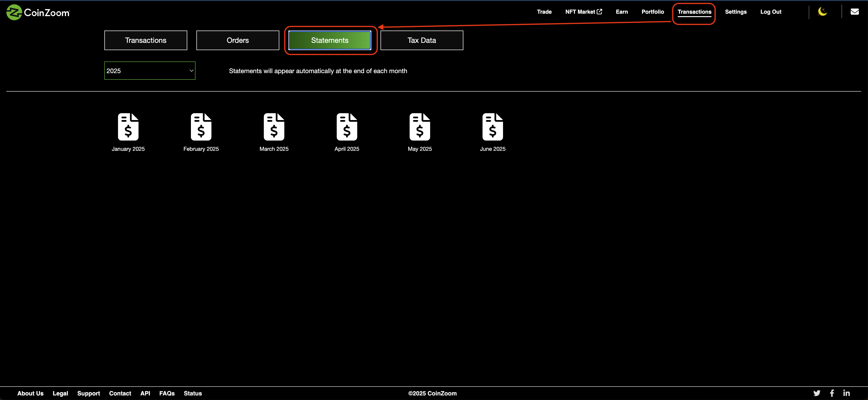Screen dimensions: 868x400
Task: Open CoinZoom's Facebook page icon
Action: [832, 393]
